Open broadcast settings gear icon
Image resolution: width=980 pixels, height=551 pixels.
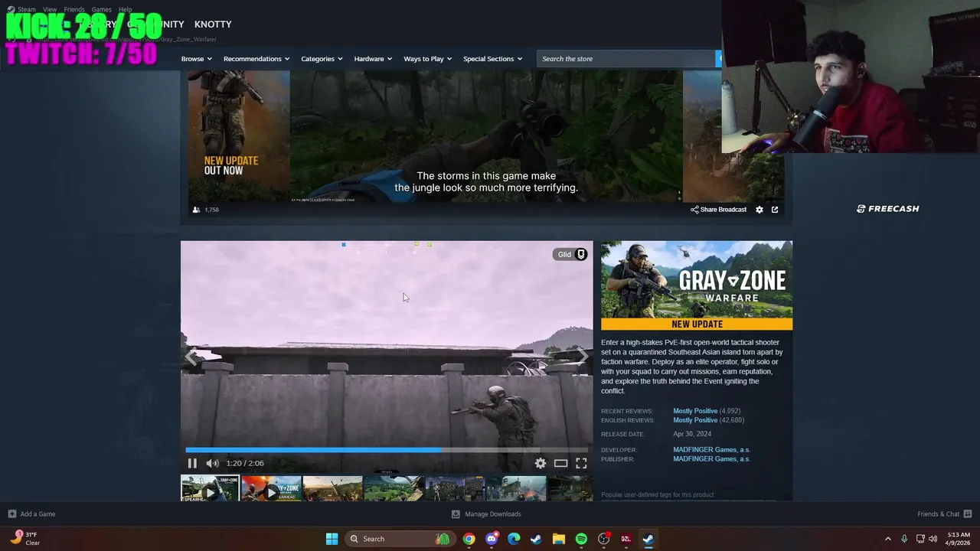759,210
